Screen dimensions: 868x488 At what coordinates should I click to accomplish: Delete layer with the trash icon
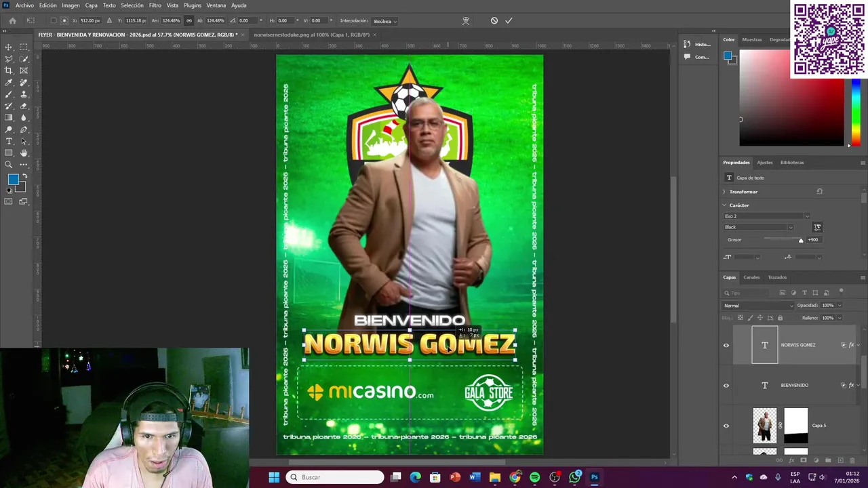tap(853, 460)
